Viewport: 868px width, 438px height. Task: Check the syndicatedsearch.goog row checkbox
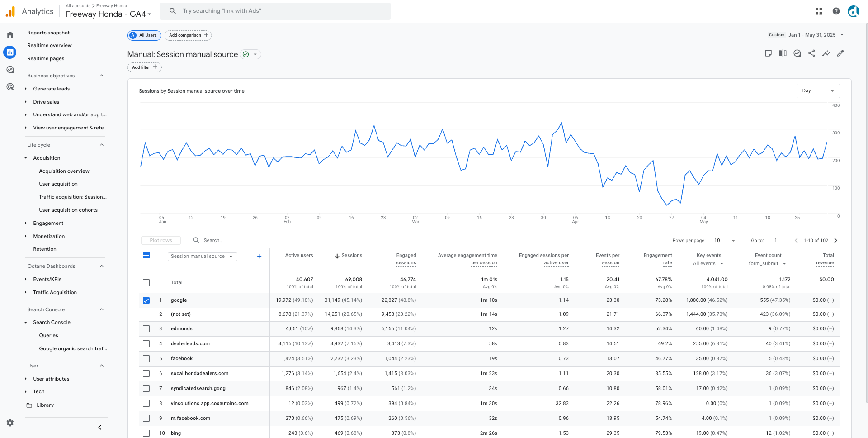click(146, 389)
